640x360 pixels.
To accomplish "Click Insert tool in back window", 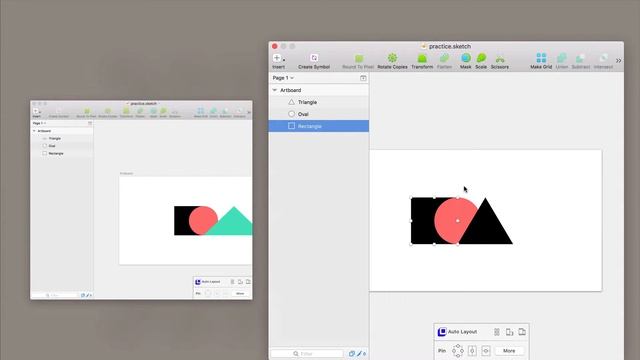I will [x=36, y=113].
